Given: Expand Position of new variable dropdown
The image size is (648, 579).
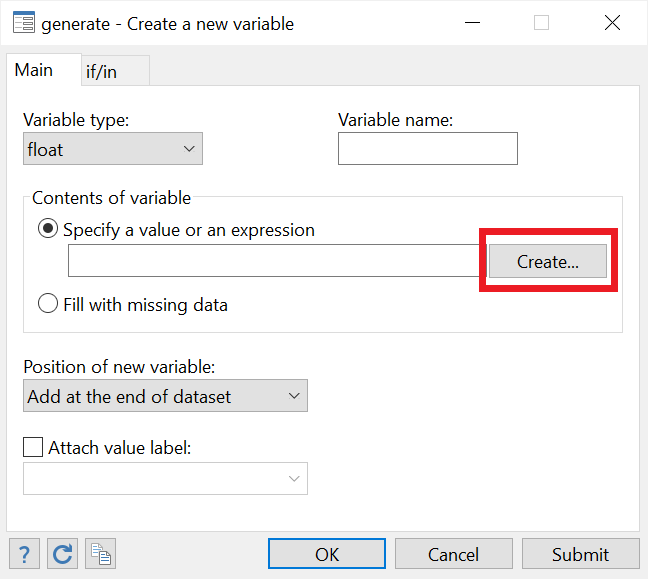Looking at the screenshot, I should coord(165,396).
